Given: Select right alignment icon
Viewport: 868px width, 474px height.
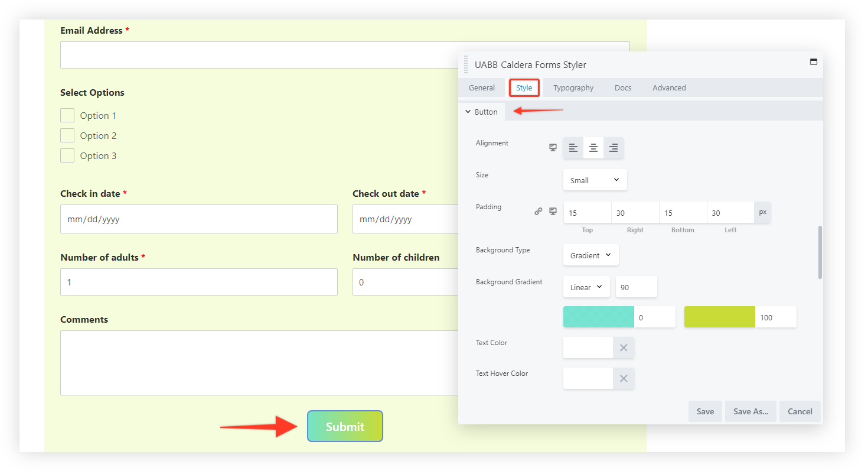Looking at the screenshot, I should pos(614,148).
